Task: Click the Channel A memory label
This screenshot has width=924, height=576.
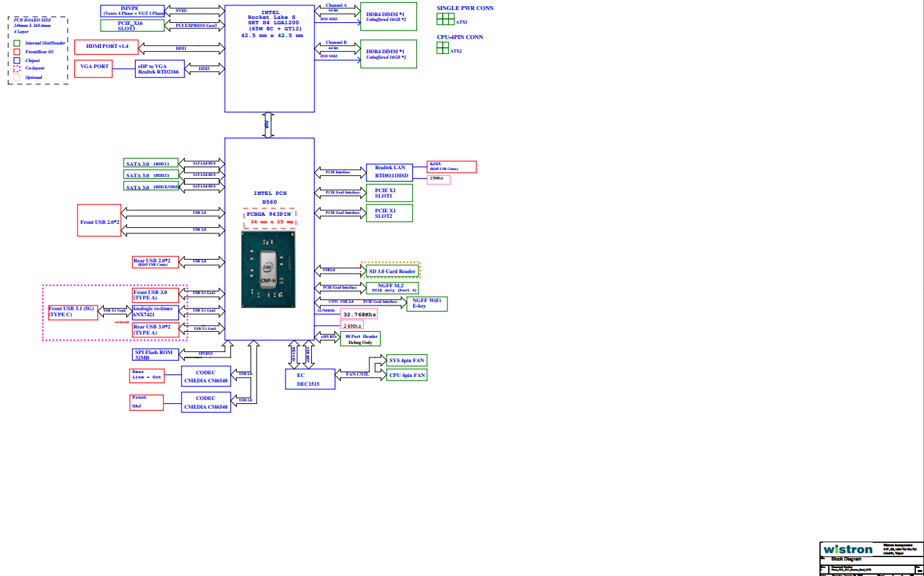Action: (x=336, y=5)
